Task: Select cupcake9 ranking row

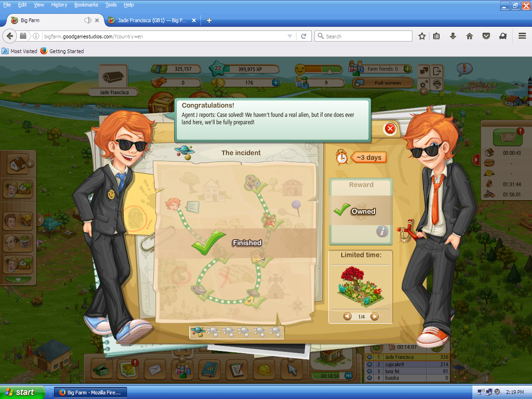Action: tap(407, 364)
